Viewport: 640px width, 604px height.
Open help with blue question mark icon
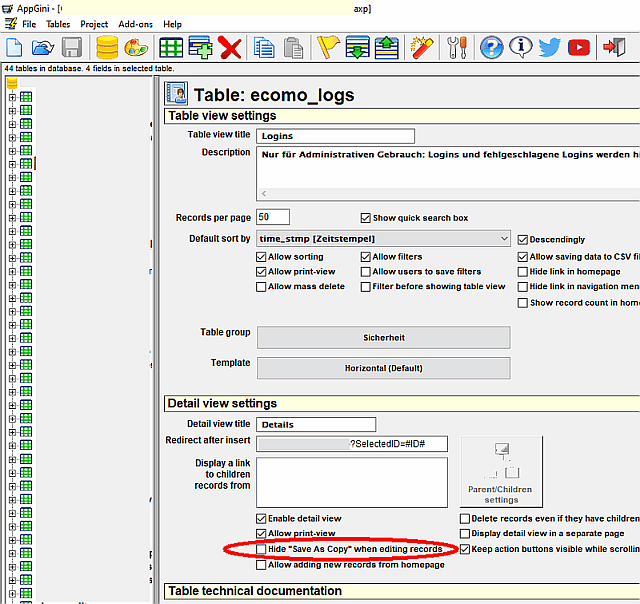491,47
